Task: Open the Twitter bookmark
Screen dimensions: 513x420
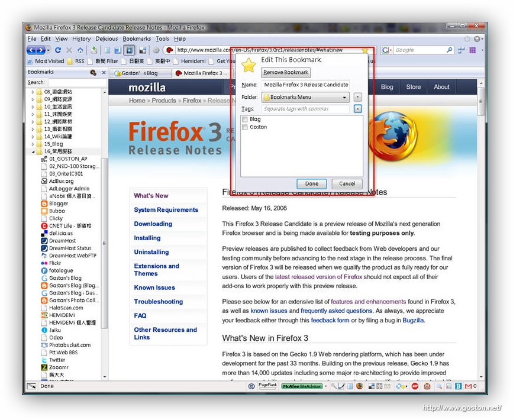Action: [53, 360]
